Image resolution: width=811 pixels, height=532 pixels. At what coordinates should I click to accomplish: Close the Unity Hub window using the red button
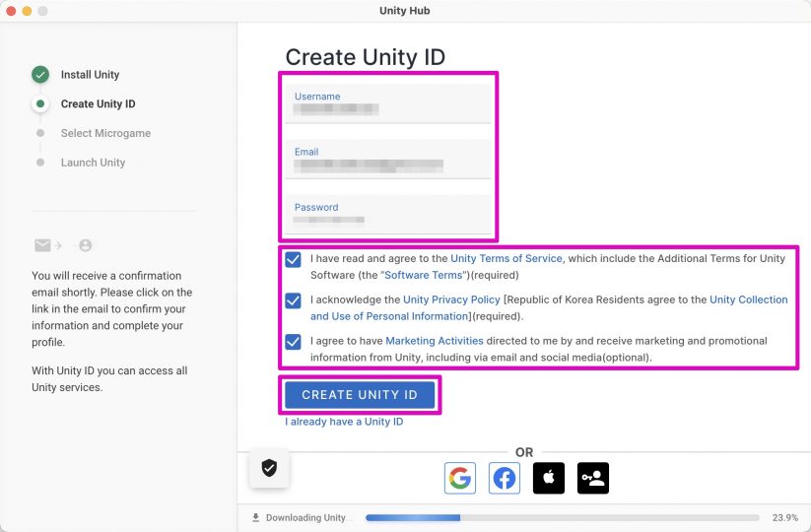11,11
